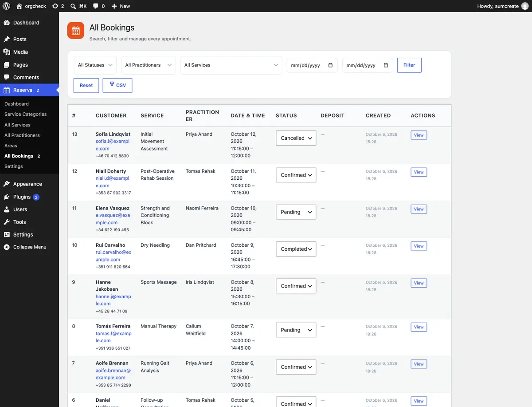Viewport: 532px width, 407px height.
Task: Click the Plugins plug icon
Action: pos(7,197)
